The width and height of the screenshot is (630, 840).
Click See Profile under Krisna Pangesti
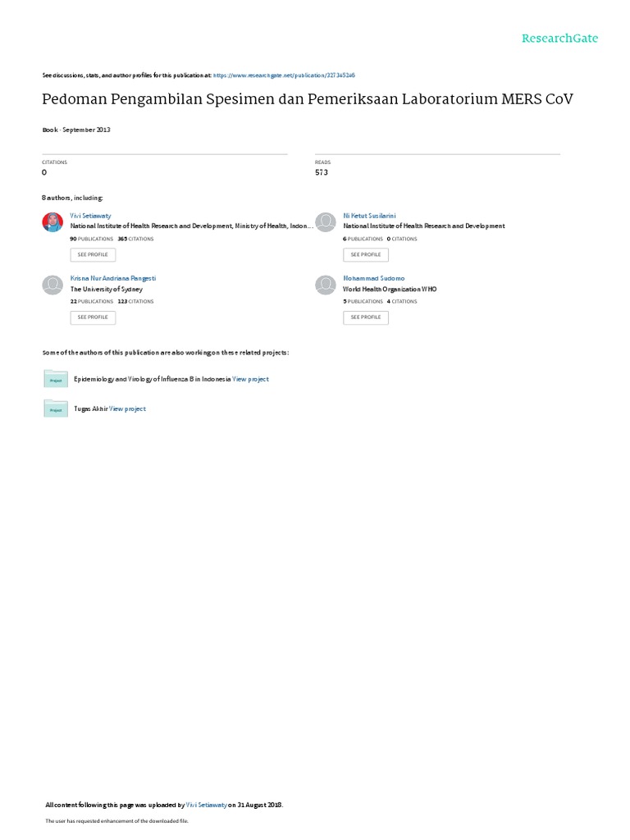pyautogui.click(x=93, y=317)
